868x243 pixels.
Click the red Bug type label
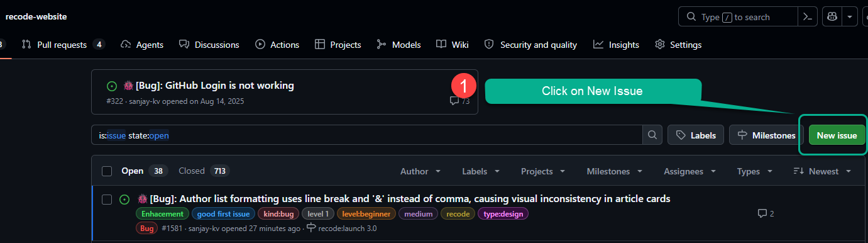147,229
